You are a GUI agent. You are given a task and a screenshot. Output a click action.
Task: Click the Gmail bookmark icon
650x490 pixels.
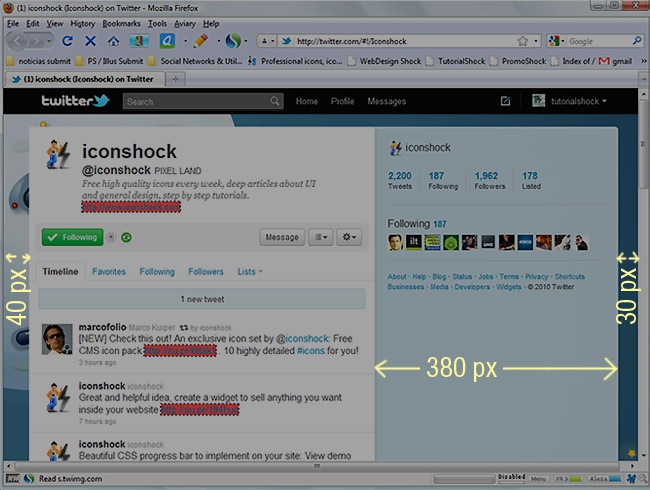604,61
